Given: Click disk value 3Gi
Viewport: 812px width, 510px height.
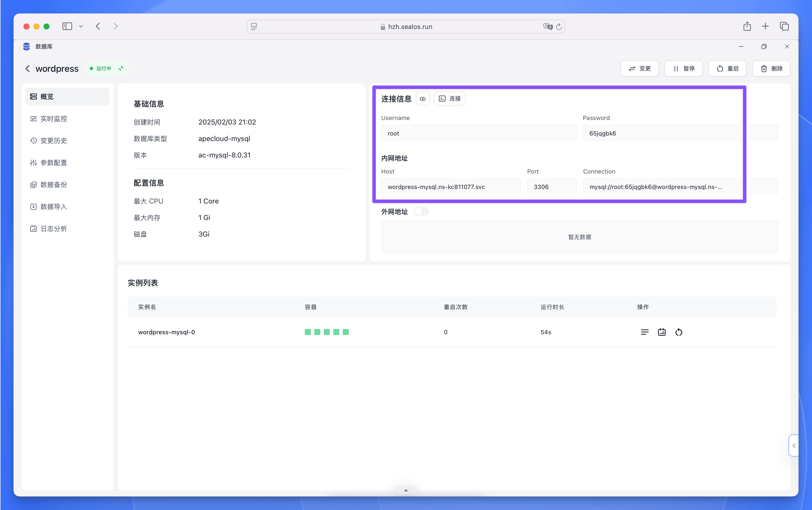Looking at the screenshot, I should coord(204,234).
